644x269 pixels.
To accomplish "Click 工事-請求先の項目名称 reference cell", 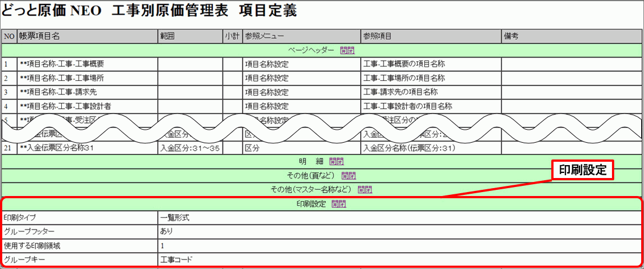I will coord(431,92).
